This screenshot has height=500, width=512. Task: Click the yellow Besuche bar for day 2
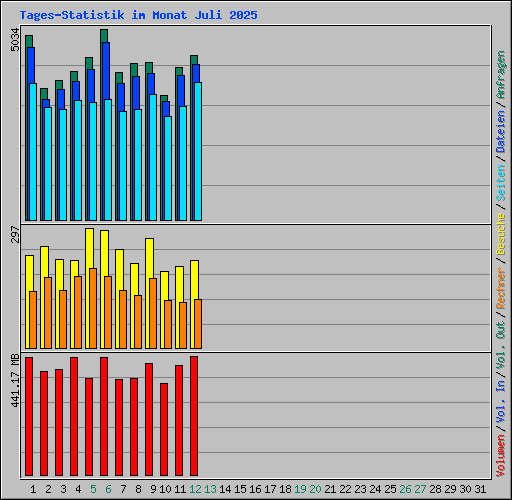[x=44, y=262]
